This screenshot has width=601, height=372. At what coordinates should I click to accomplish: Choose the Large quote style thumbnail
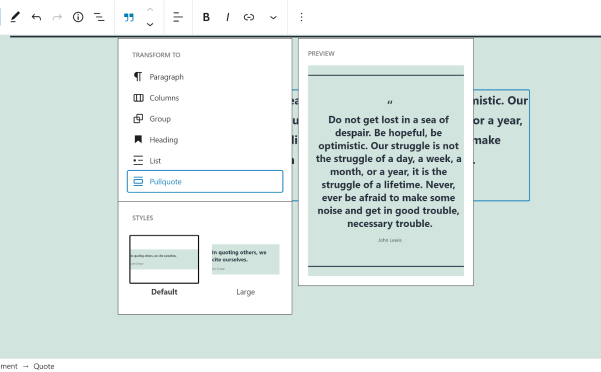click(246, 259)
